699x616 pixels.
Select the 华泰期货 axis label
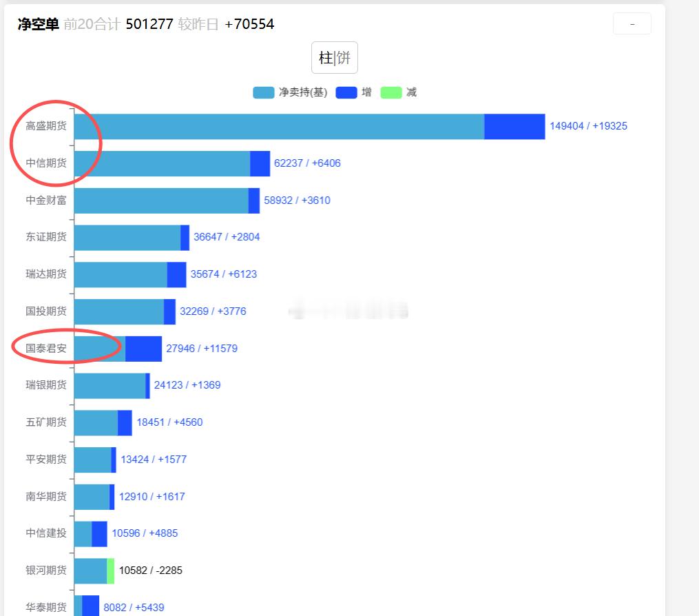point(46,607)
